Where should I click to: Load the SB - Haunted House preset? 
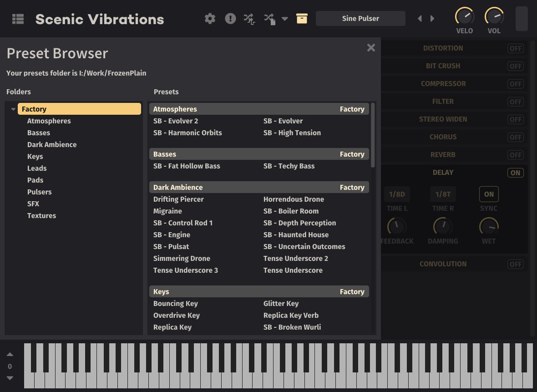[x=296, y=234]
